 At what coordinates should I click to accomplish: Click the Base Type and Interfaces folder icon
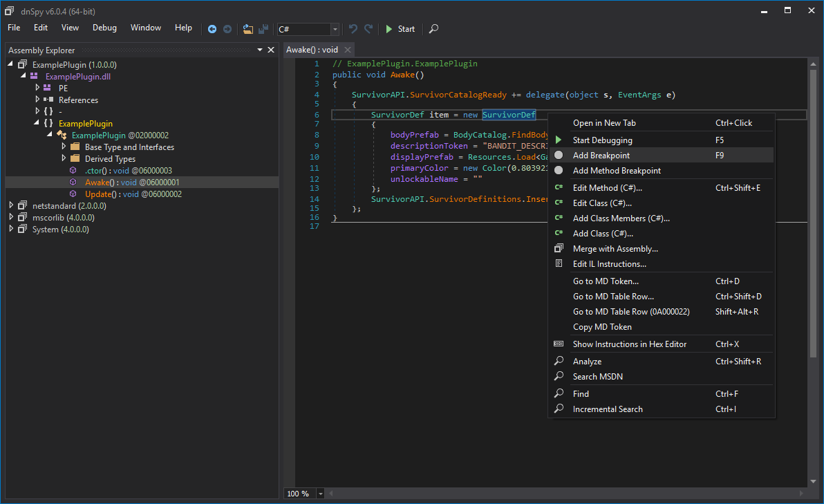75,147
